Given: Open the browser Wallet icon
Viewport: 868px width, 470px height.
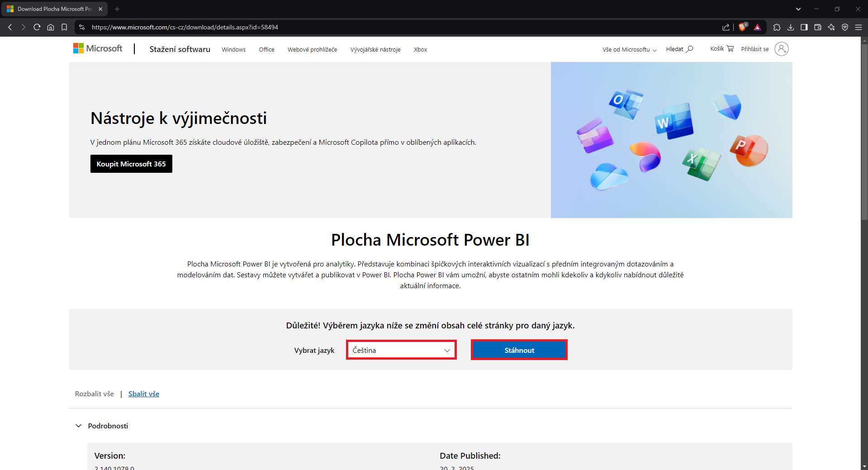Looking at the screenshot, I should [x=818, y=27].
